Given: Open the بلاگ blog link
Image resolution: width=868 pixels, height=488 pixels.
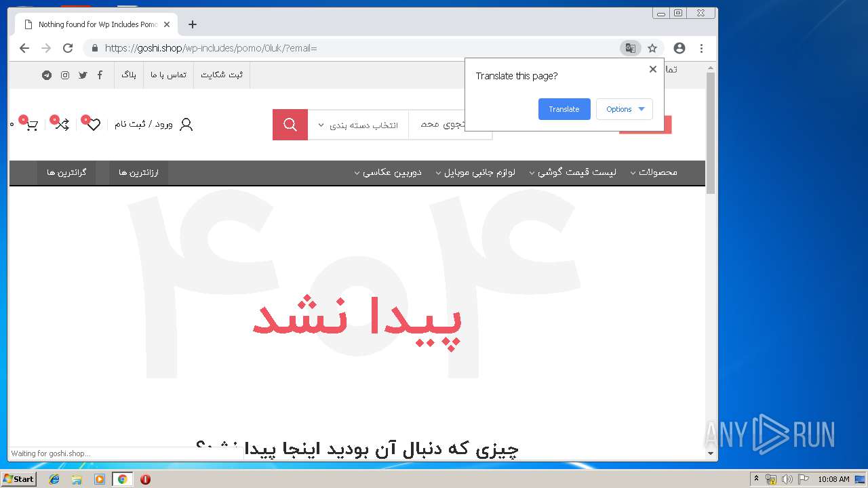Looking at the screenshot, I should coord(129,75).
